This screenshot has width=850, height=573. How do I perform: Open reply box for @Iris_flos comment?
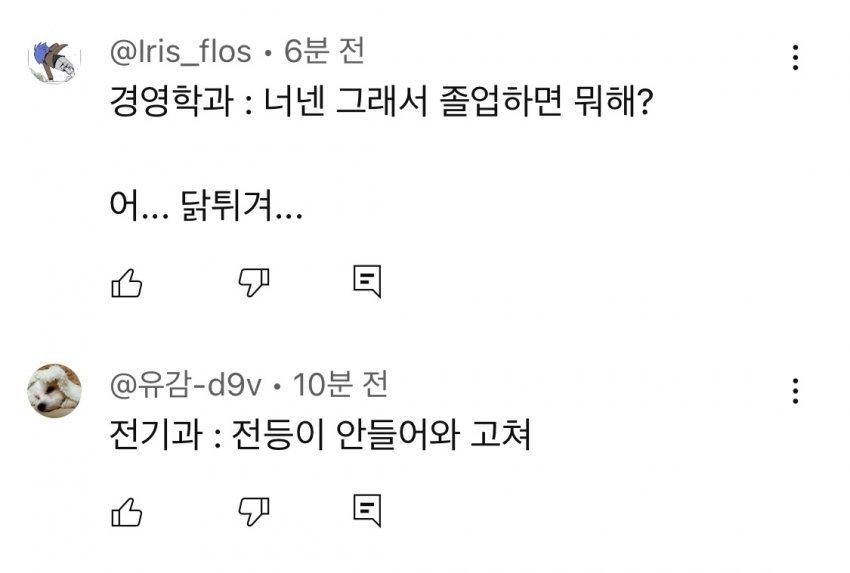point(367,283)
